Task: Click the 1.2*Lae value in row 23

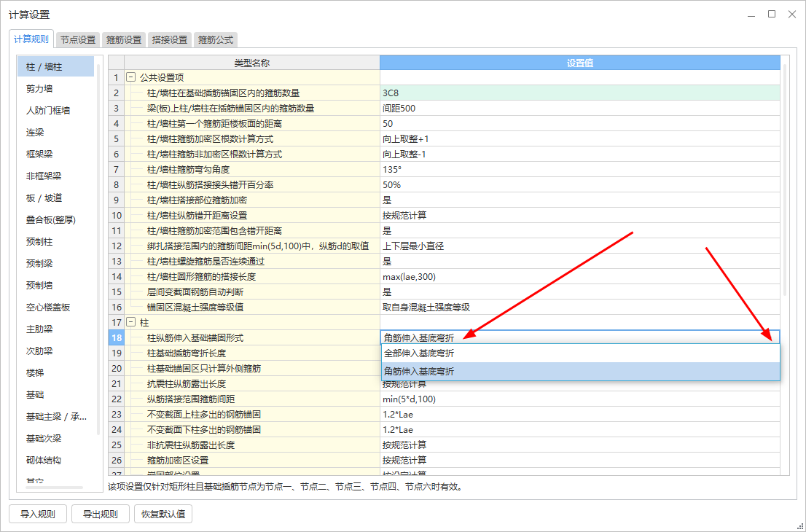Action: (x=580, y=414)
